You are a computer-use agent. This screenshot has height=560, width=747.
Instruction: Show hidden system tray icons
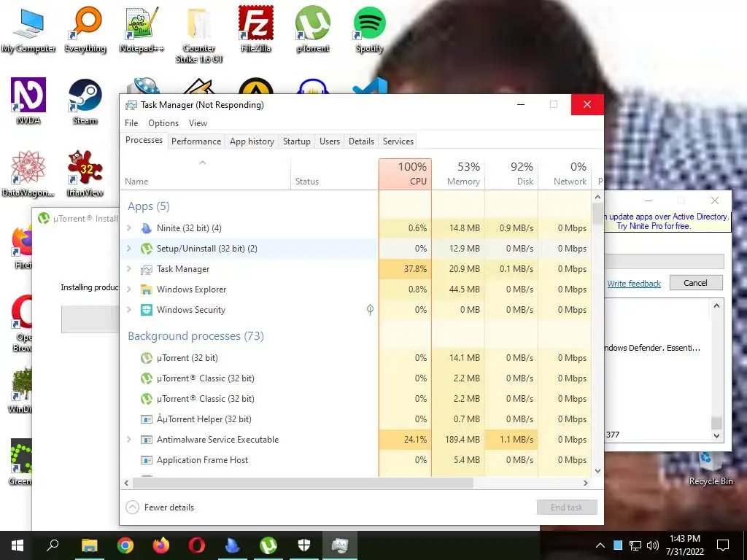pos(600,545)
